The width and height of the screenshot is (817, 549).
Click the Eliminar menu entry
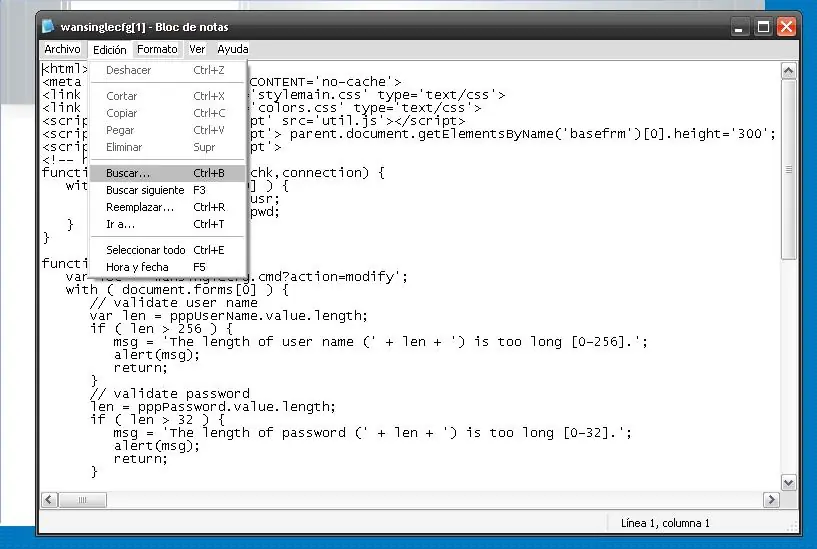coord(167,147)
